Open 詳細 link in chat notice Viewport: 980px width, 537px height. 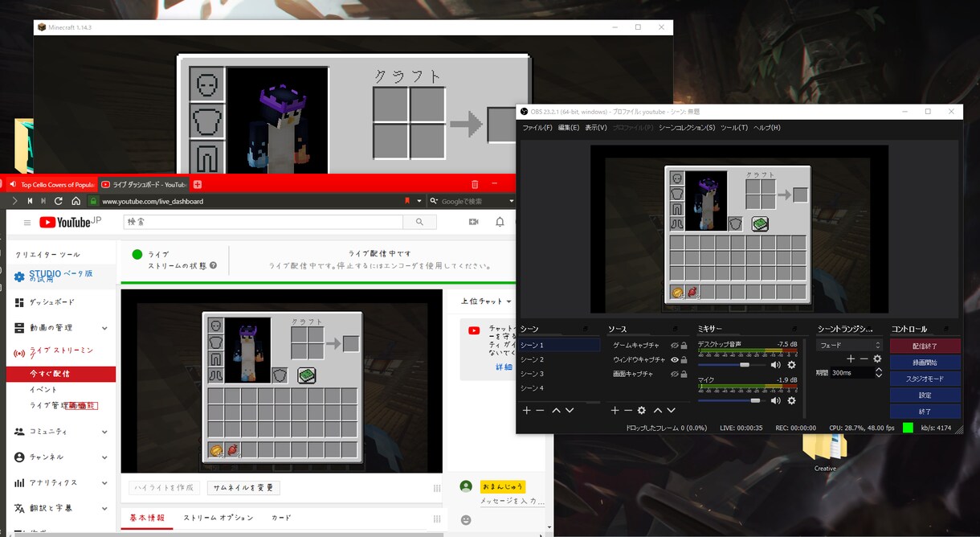tap(504, 367)
